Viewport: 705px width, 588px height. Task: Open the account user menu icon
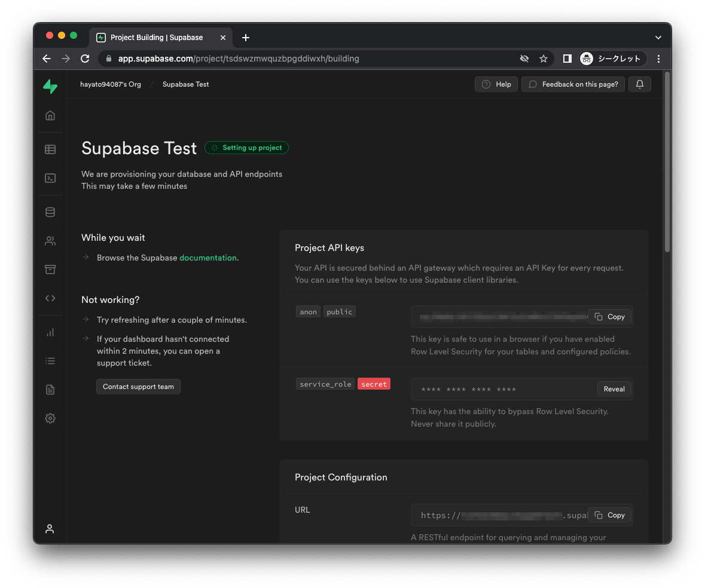point(50,529)
